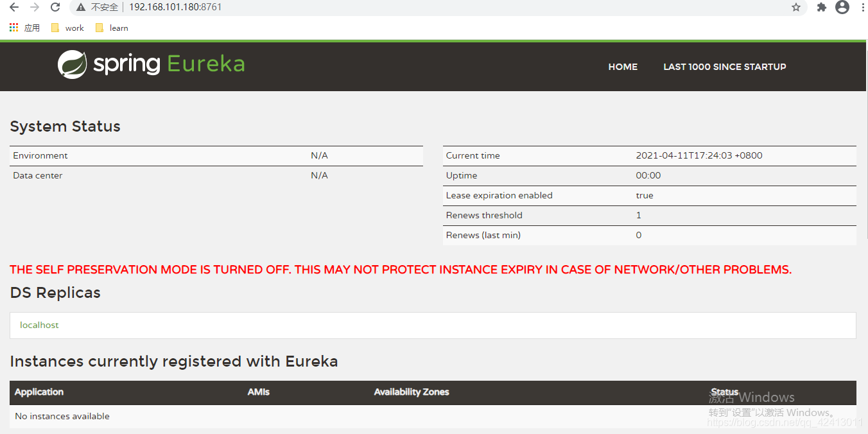
Task: Open the learn bookmarks folder
Action: (x=112, y=28)
